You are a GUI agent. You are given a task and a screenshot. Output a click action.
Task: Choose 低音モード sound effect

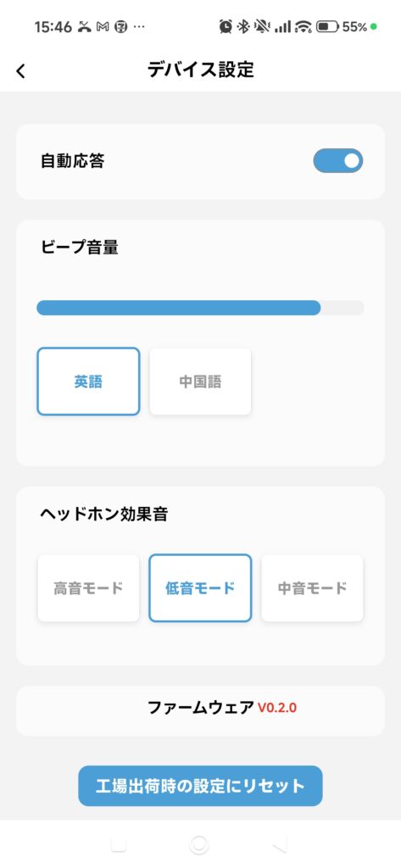pyautogui.click(x=200, y=588)
